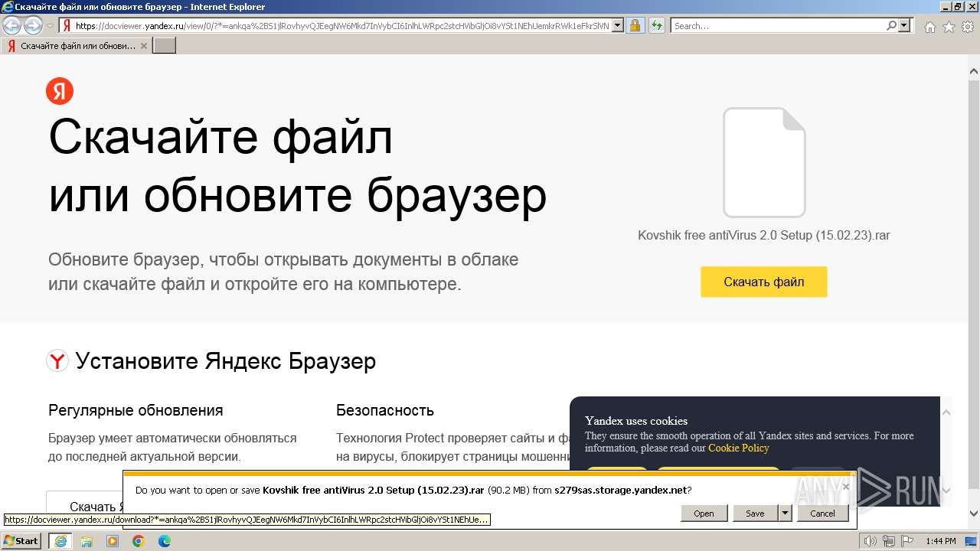Click the red Yandex logo on page

point(60,91)
